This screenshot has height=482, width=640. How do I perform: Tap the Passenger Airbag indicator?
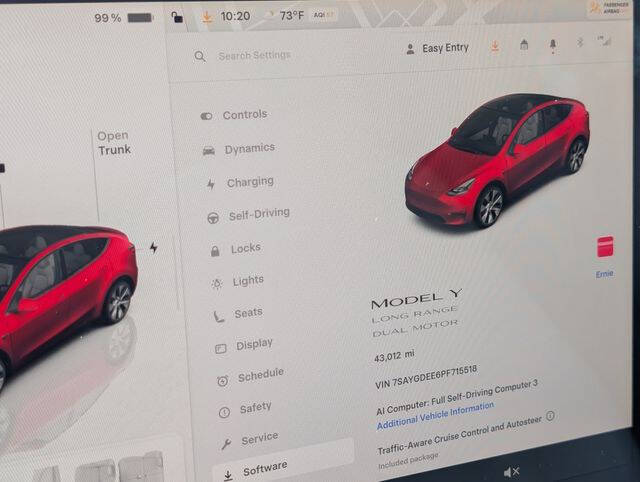tap(610, 7)
